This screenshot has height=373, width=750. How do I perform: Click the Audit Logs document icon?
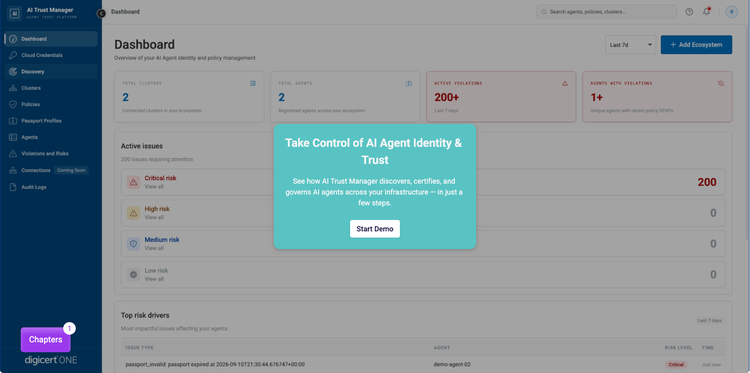click(x=13, y=187)
